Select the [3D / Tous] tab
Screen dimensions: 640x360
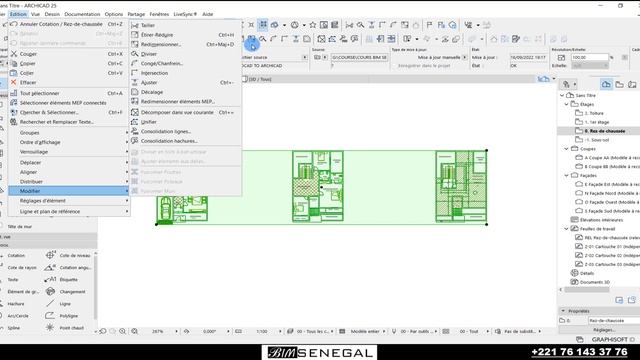pyautogui.click(x=257, y=79)
